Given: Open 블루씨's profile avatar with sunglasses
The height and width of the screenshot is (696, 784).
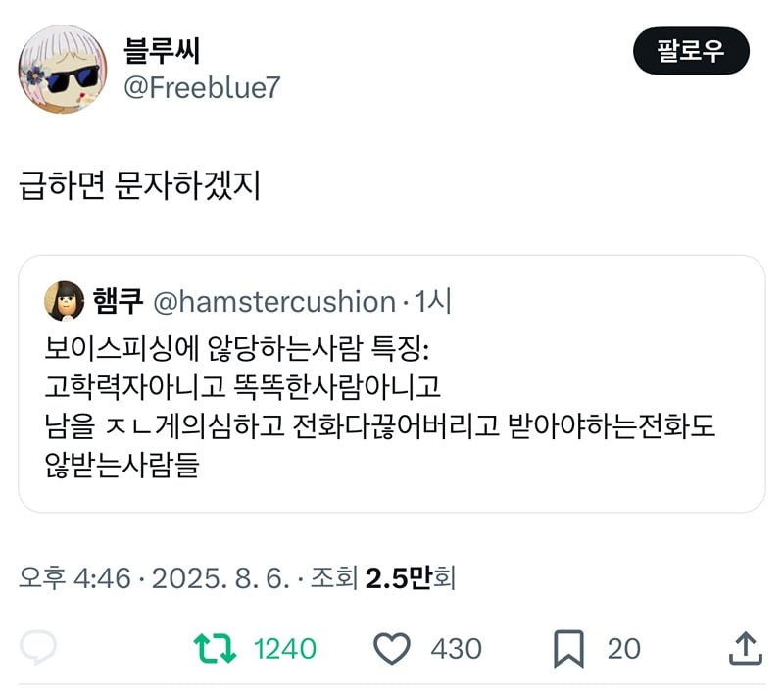Looking at the screenshot, I should [x=63, y=69].
